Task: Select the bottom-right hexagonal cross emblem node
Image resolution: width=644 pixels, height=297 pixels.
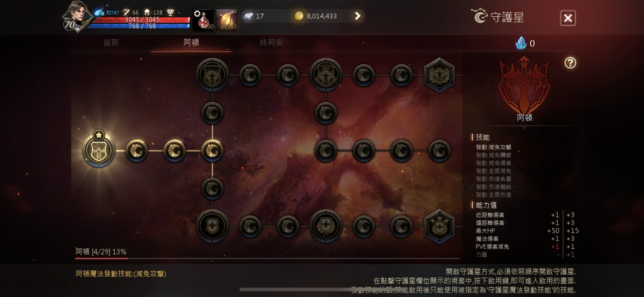Action: (x=439, y=227)
